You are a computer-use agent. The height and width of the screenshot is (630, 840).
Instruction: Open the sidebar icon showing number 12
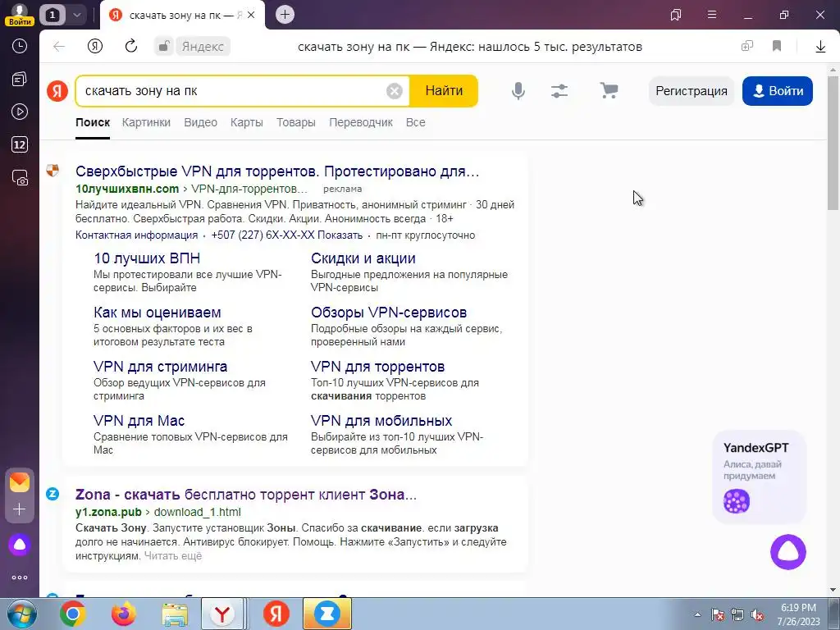20,144
